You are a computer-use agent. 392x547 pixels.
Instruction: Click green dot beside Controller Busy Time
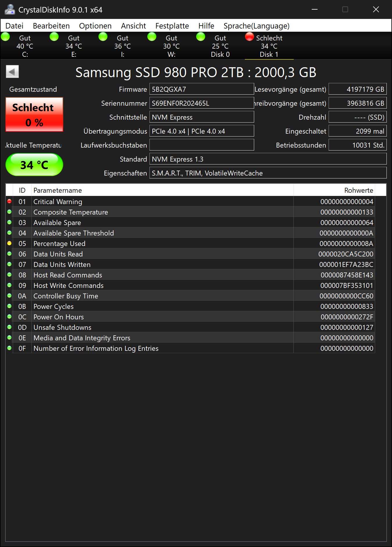click(x=9, y=296)
